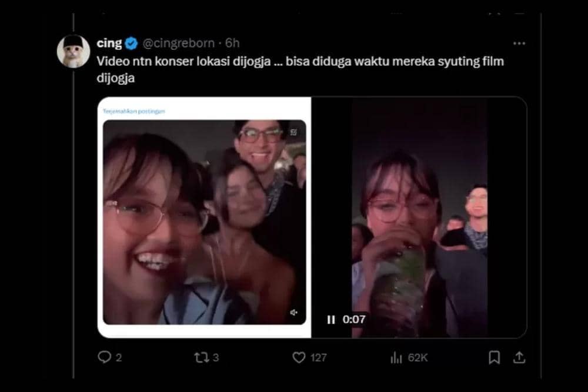
Task: Click the 0:07 video time indicator
Action: 354,320
